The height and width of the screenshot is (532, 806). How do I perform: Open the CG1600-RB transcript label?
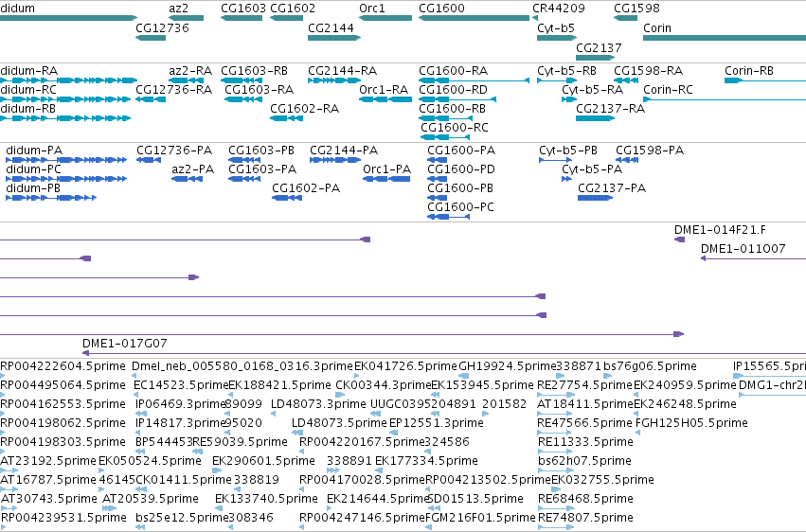coord(453,109)
